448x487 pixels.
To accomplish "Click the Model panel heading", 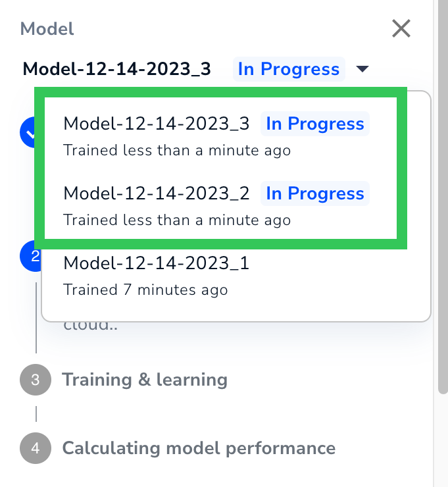I will coord(47,29).
